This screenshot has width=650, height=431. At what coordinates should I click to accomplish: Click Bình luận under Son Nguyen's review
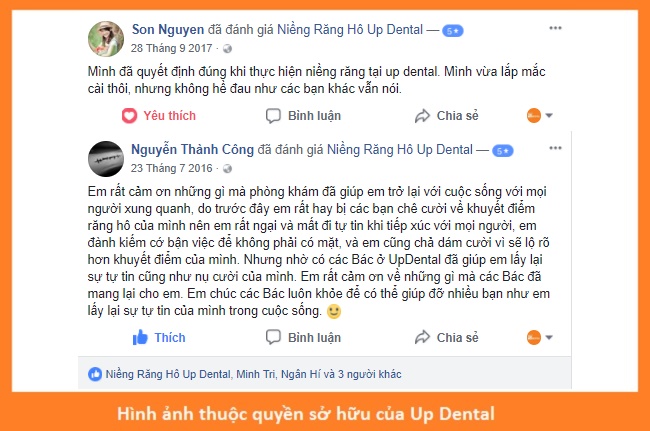pos(303,116)
